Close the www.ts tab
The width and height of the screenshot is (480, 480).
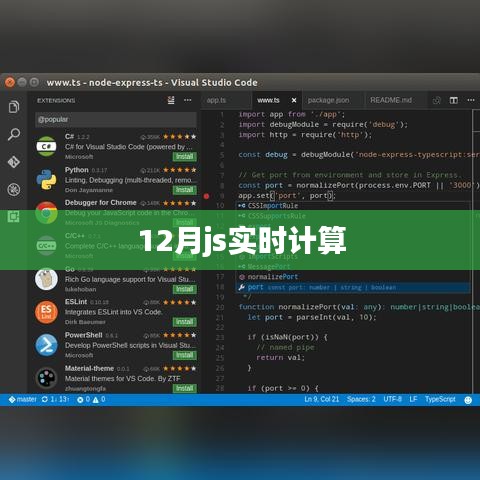pos(294,100)
